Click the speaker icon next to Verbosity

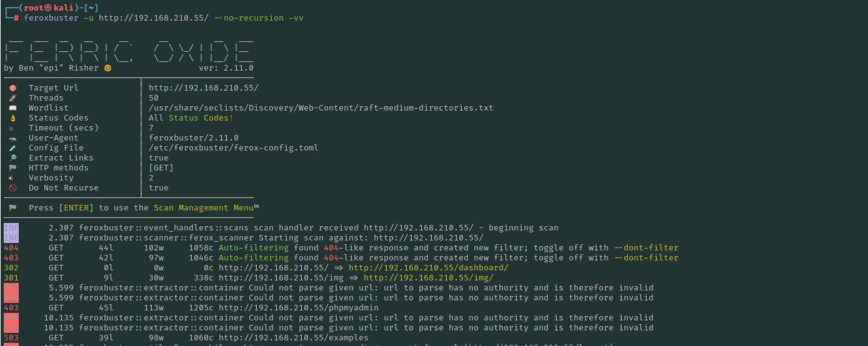(x=12, y=178)
